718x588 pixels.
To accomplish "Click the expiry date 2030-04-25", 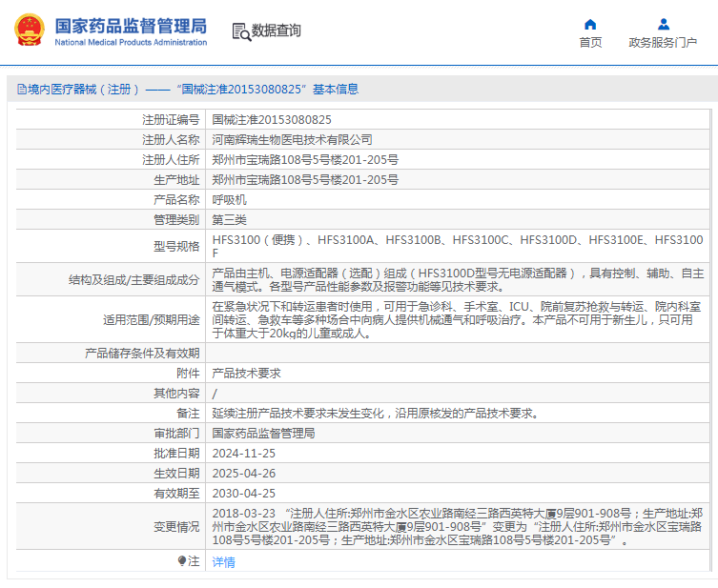I will (243, 494).
